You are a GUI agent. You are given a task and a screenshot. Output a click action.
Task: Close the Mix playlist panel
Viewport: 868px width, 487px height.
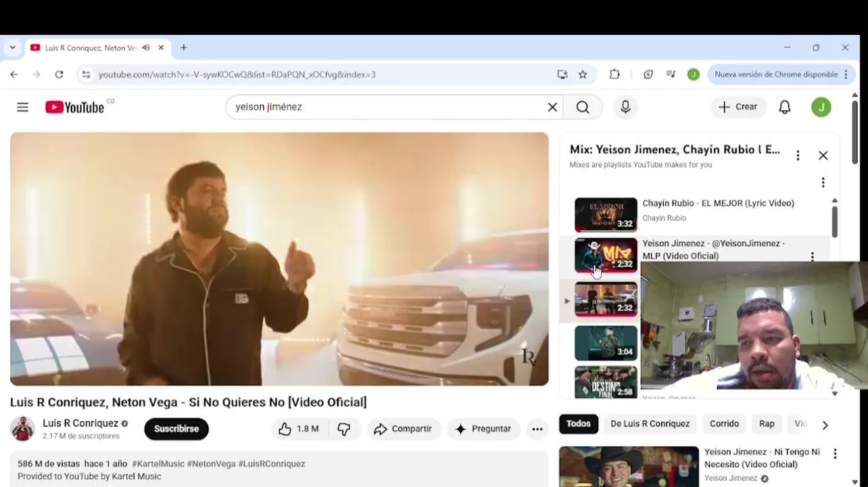pos(823,156)
